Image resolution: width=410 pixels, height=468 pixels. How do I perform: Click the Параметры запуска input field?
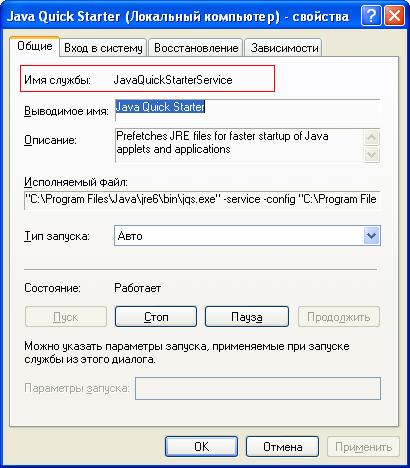pos(258,388)
